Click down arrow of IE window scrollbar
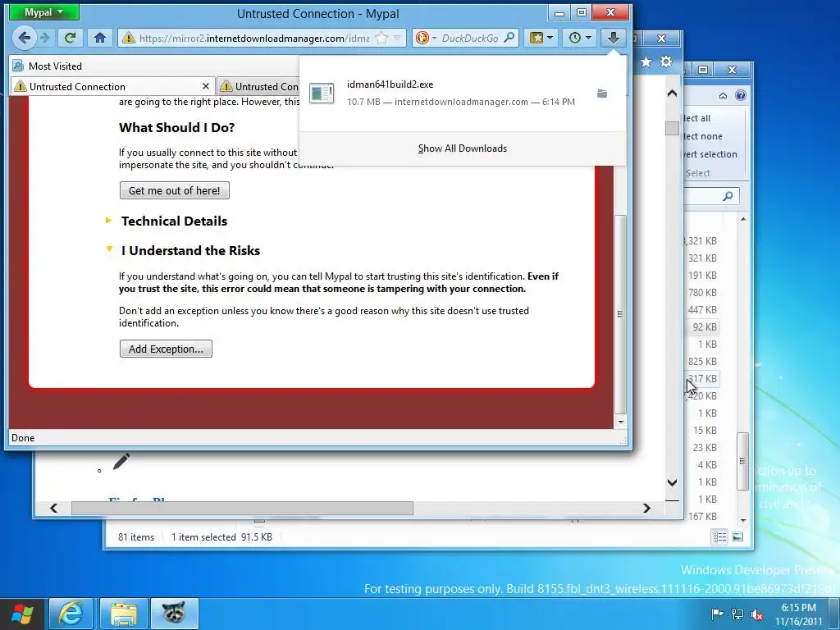This screenshot has height=630, width=840. (x=673, y=482)
